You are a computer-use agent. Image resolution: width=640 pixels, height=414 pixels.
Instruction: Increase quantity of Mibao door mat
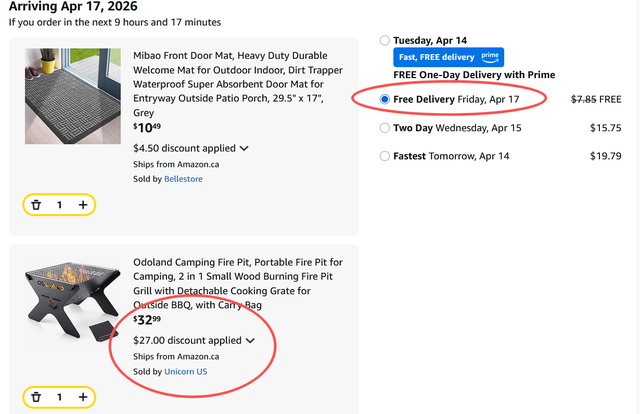click(x=83, y=205)
